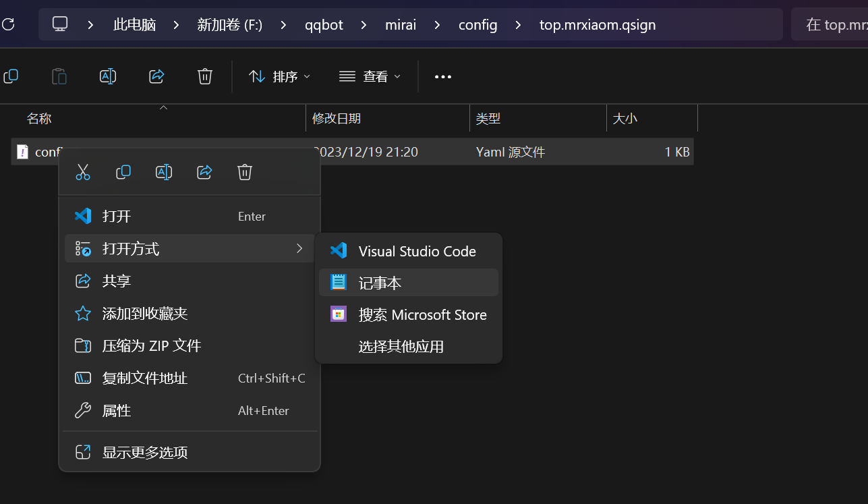
Task: Click VS Code icon beside 打开
Action: [83, 216]
